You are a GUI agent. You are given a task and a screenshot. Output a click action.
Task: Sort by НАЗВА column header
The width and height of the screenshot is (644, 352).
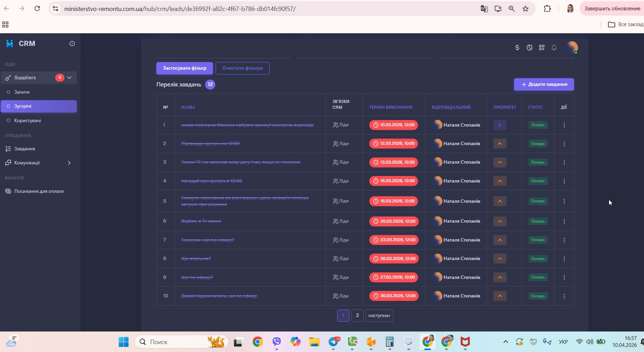tap(188, 107)
